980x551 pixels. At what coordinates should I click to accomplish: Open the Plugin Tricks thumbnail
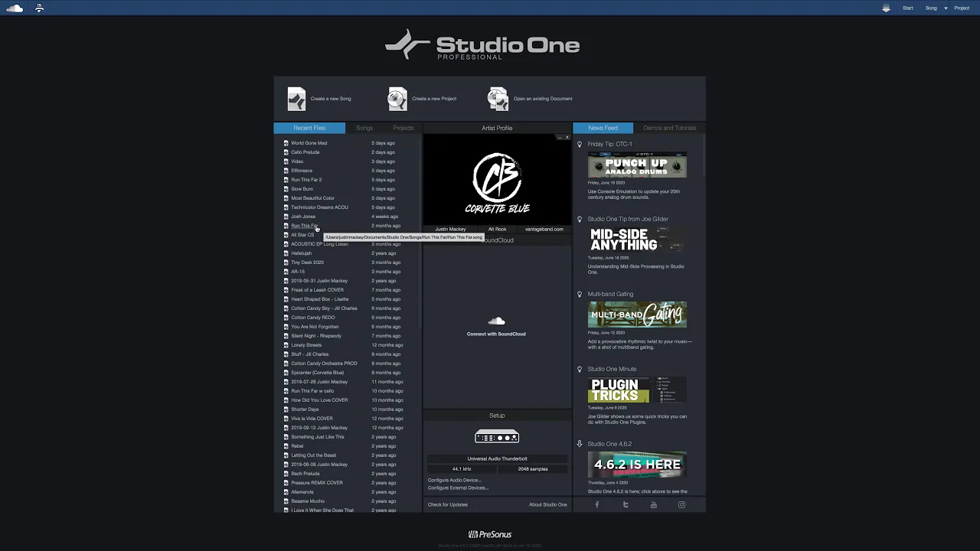point(637,390)
